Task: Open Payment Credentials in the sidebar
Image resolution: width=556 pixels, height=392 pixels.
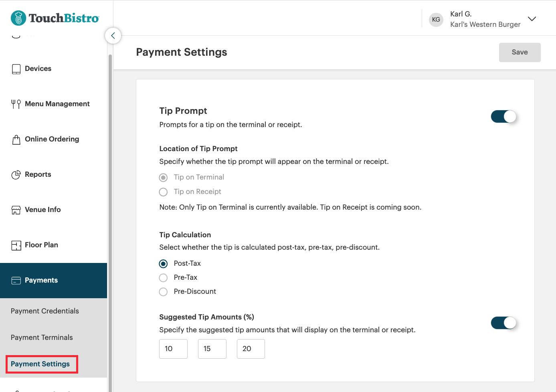Action: [44, 311]
